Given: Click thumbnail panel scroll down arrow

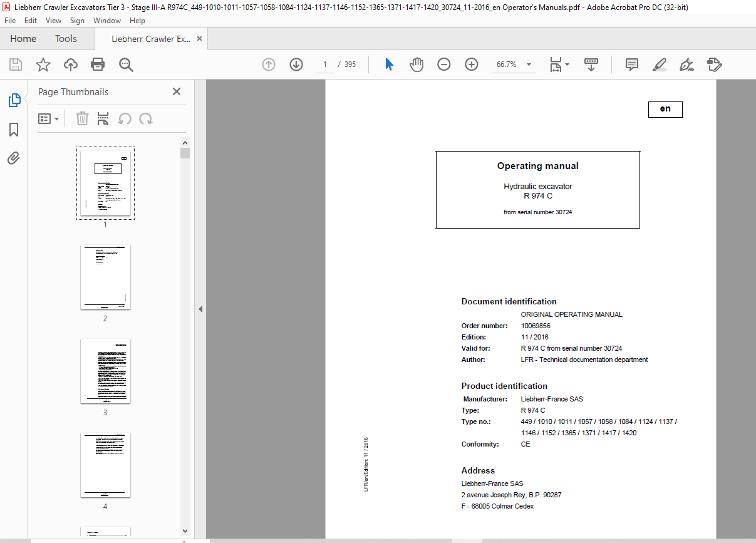Looking at the screenshot, I should [x=185, y=532].
